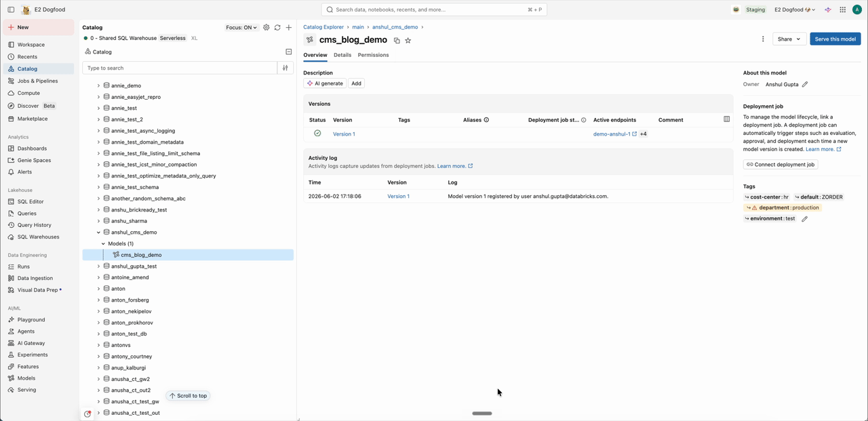
Task: Open the demo-anshul-1 endpoint link
Action: click(615, 134)
